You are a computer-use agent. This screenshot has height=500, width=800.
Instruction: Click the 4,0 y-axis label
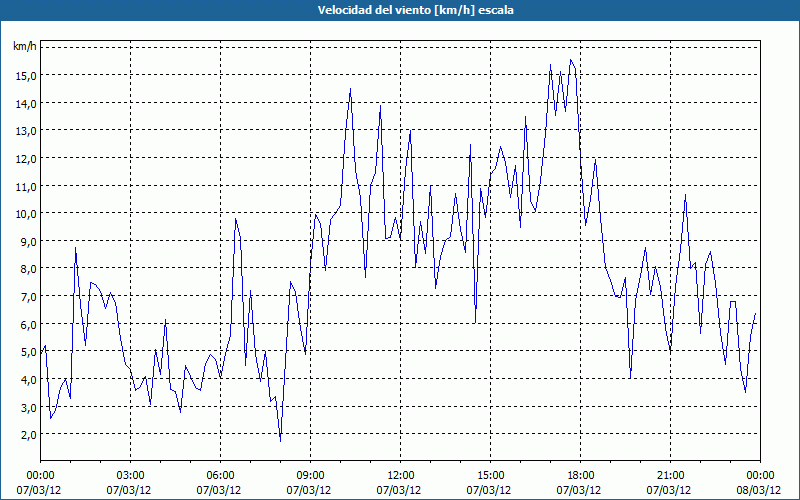tap(29, 380)
